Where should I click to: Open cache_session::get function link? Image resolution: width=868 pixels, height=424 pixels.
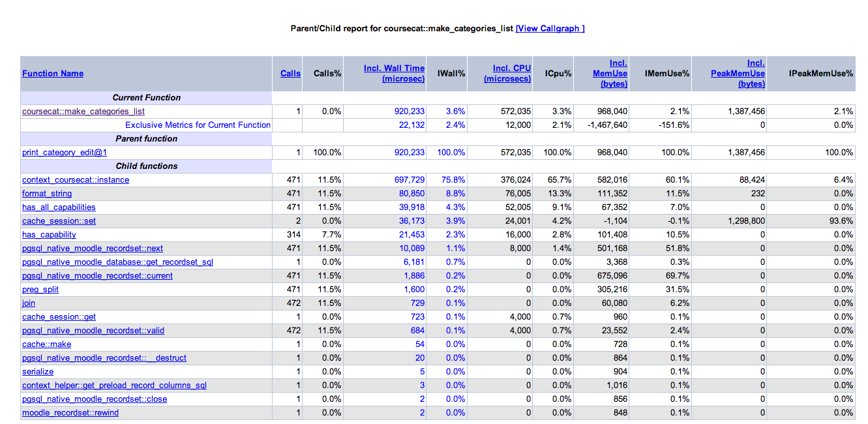[59, 317]
